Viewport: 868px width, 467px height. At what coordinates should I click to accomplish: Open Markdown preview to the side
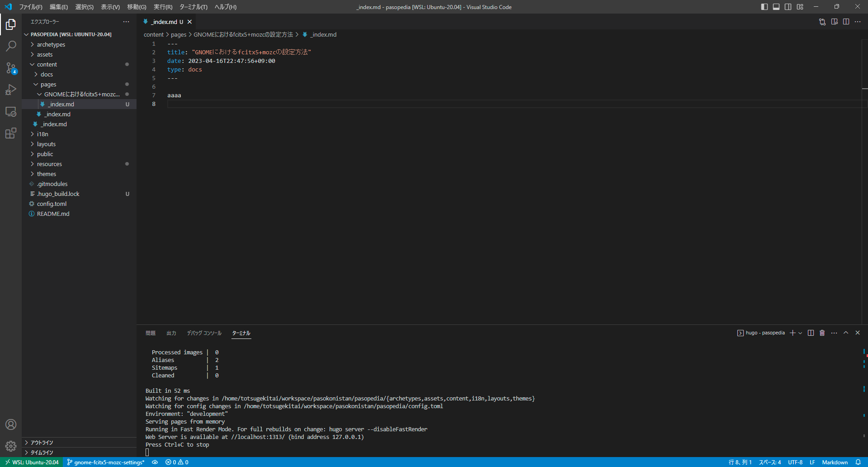click(x=834, y=21)
